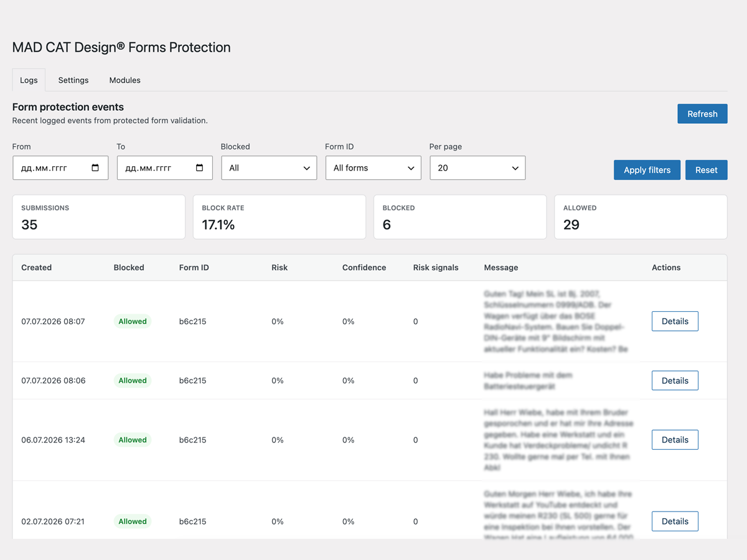Screen dimensions: 747x560
Task: Focus the From date input field
Action: (60, 168)
